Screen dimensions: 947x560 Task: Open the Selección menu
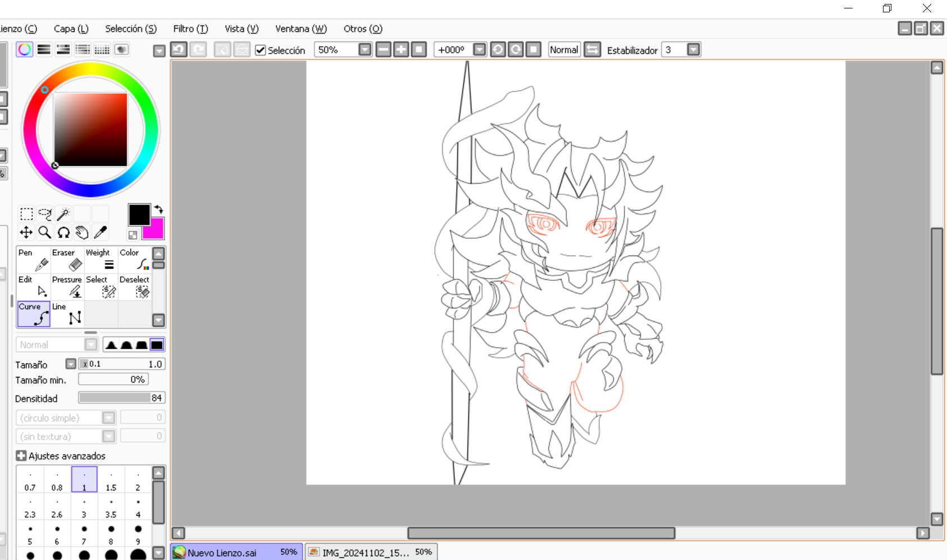[131, 29]
